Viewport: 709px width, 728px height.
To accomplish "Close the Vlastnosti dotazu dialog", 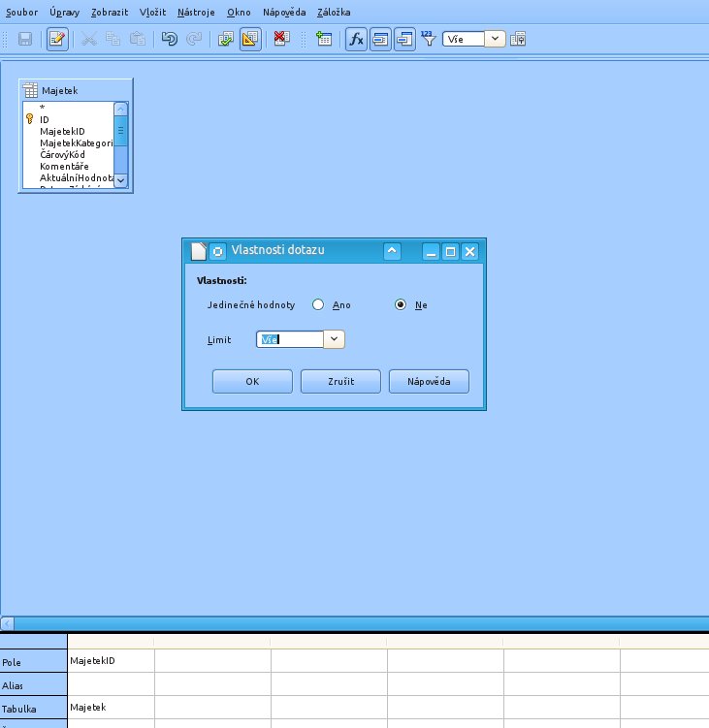I will (x=469, y=252).
